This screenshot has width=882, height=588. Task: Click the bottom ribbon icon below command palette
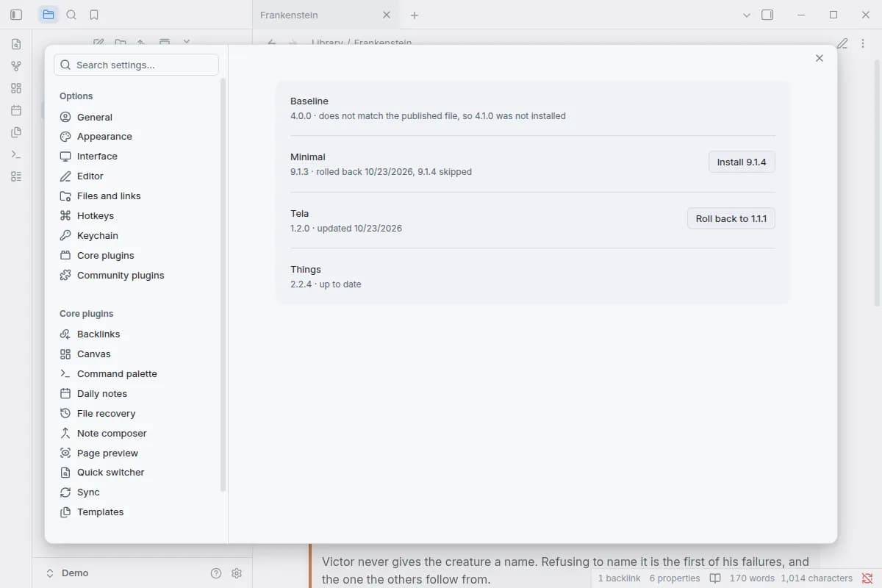coord(16,176)
